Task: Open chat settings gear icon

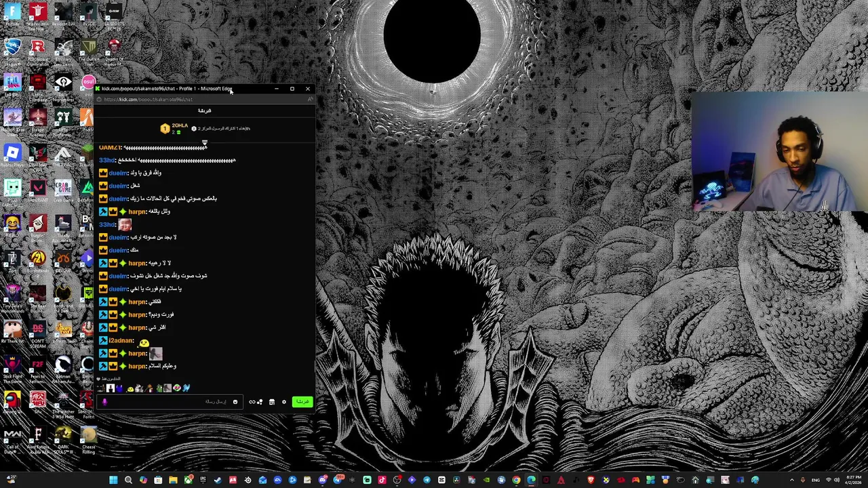Action: [x=284, y=402]
